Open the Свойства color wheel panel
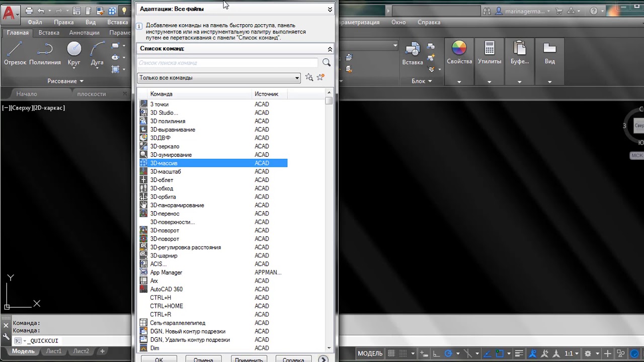The image size is (644, 362). coord(459,53)
